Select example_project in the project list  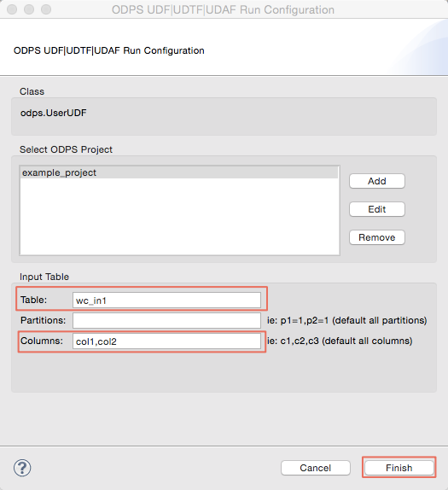point(179,172)
